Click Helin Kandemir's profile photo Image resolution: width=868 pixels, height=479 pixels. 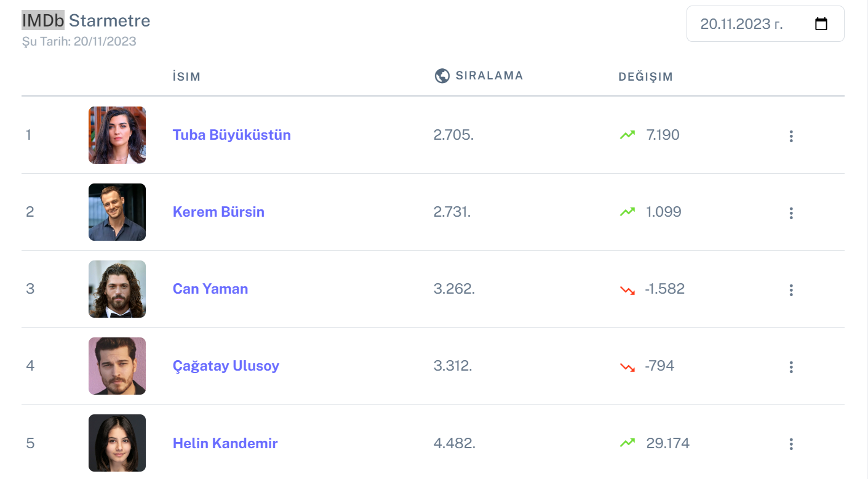pos(117,443)
